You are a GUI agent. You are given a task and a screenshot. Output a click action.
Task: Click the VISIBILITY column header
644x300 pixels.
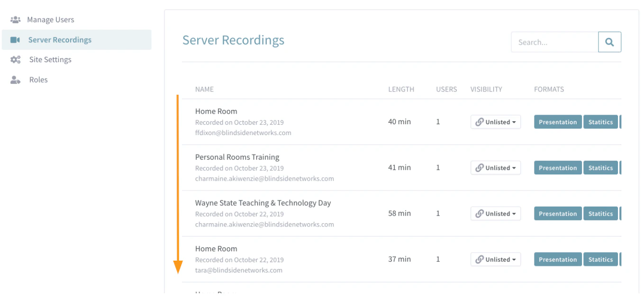486,89
